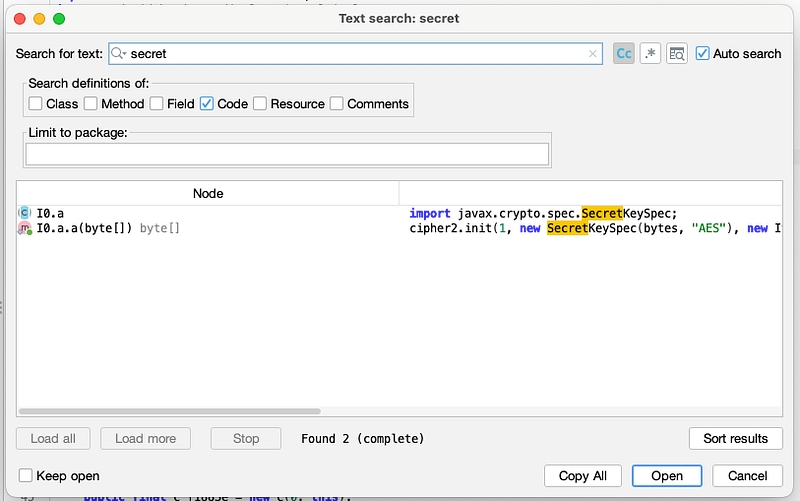The image size is (800, 501).
Task: Disable the Auto search checkbox
Action: pyautogui.click(x=703, y=53)
